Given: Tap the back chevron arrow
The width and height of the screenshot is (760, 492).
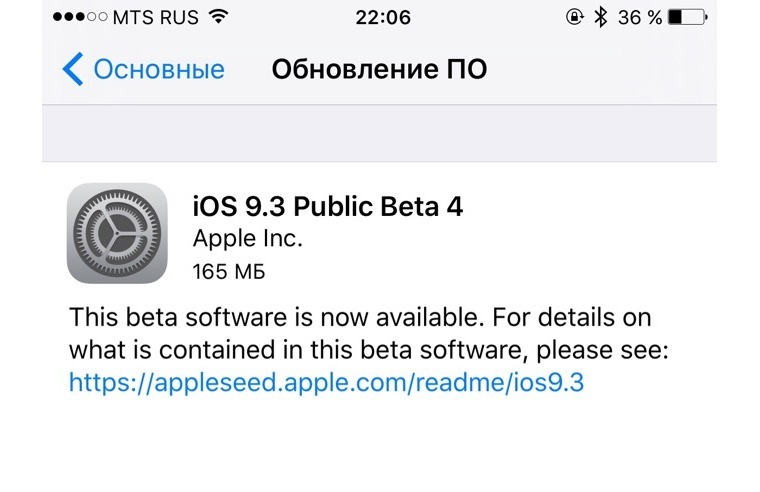Looking at the screenshot, I should [73, 70].
